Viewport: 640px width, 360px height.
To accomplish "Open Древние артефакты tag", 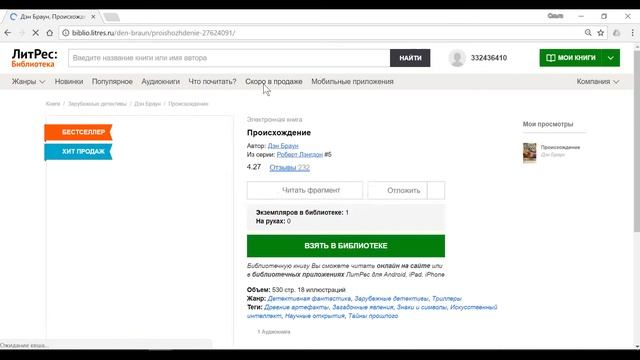I will pyautogui.click(x=296, y=307).
